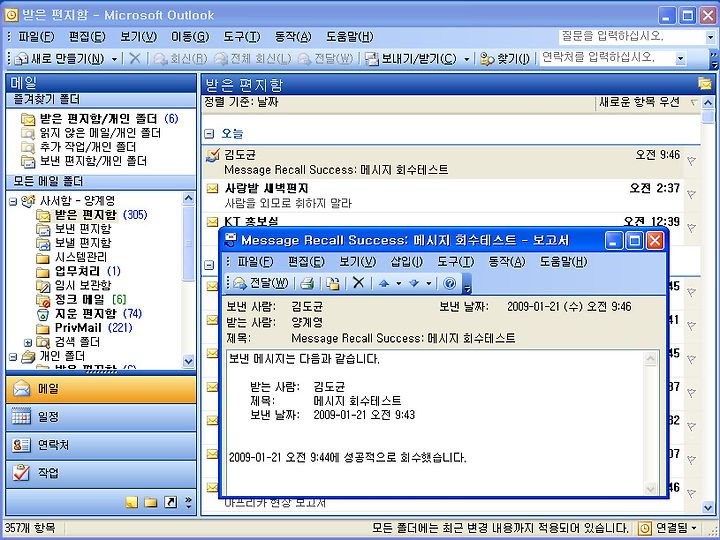
Task: Open the 보낸 편지함 folder under 사서함
Action: tap(73, 229)
